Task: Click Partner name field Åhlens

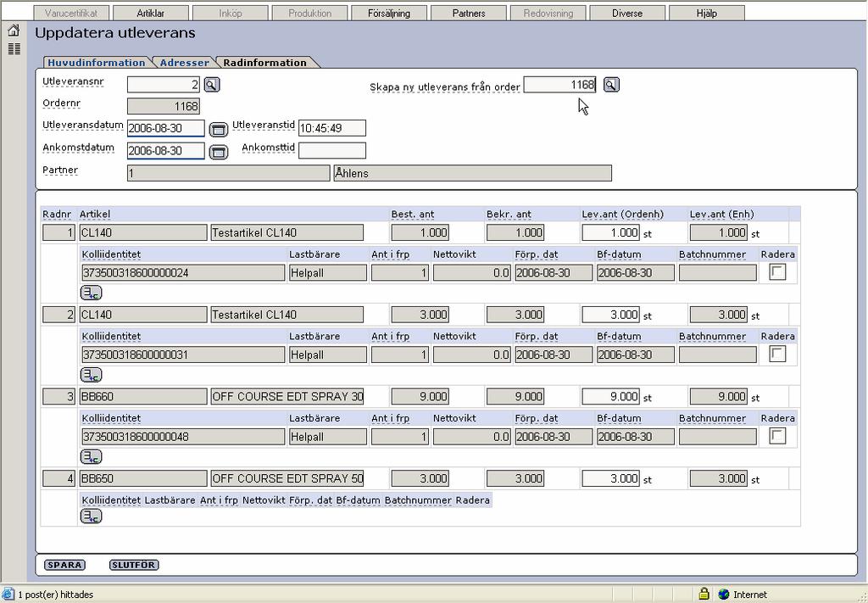Action: click(473, 173)
